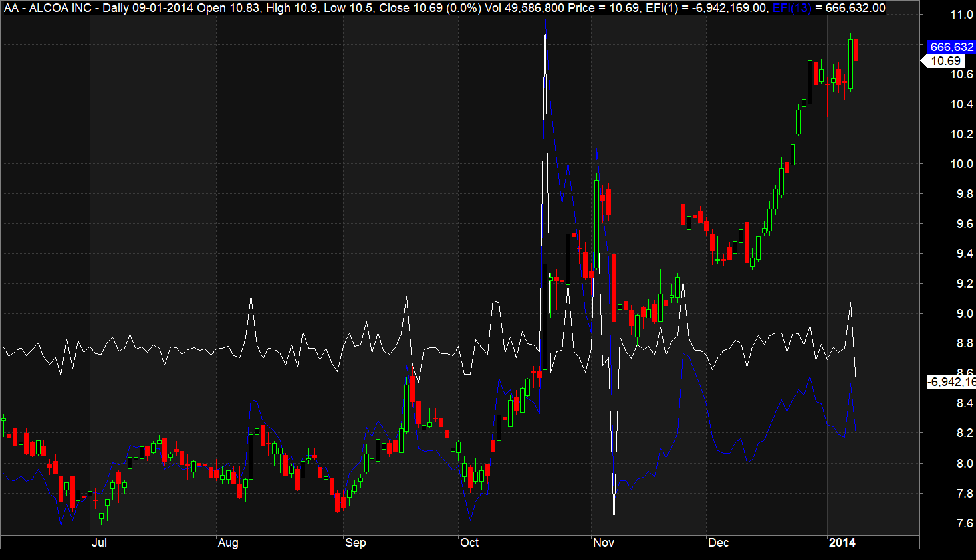Click the 11.0 price axis label
Image resolution: width=976 pixels, height=560 pixels.
pyautogui.click(x=961, y=15)
